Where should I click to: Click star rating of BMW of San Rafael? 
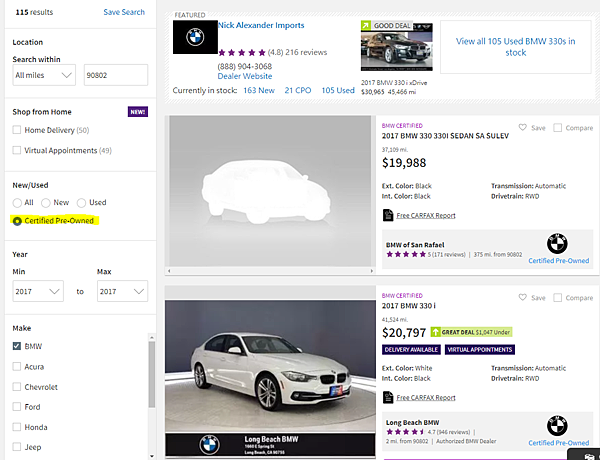(x=406, y=254)
